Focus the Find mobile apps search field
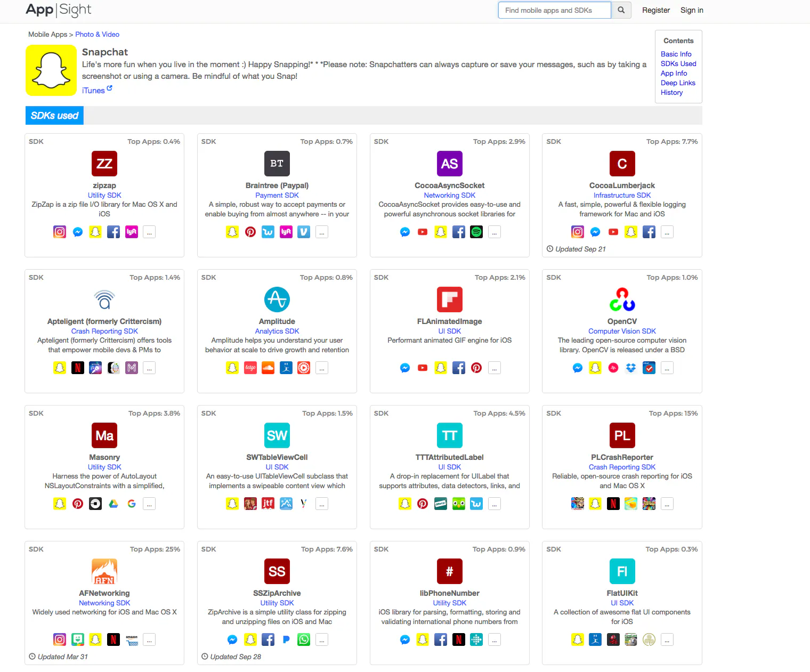This screenshot has width=810, height=672. pyautogui.click(x=554, y=10)
